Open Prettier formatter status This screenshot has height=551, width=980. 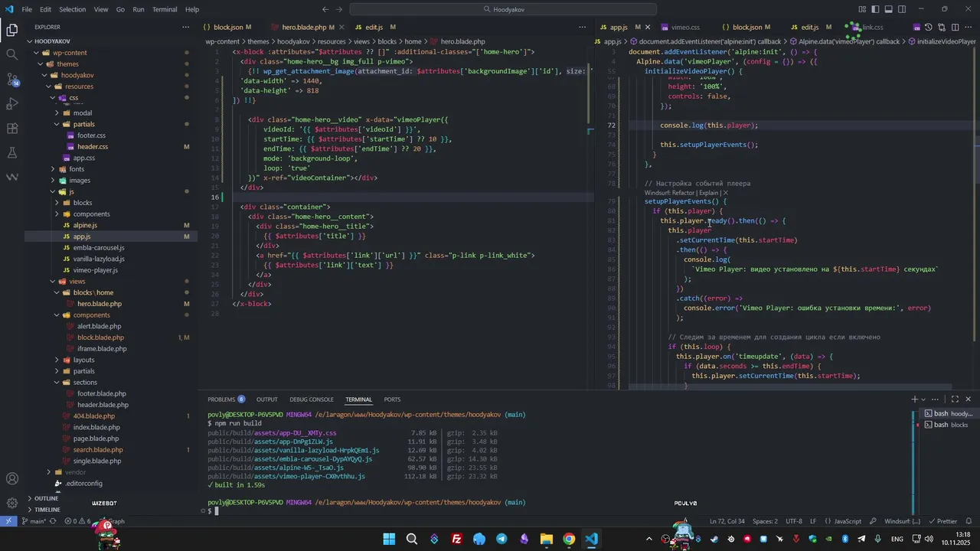(942, 521)
